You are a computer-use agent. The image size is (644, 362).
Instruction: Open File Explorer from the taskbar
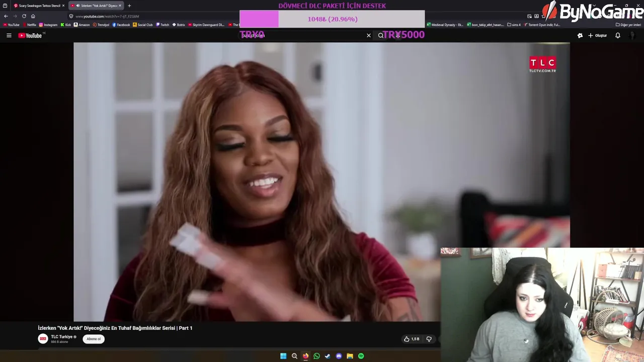point(350,356)
